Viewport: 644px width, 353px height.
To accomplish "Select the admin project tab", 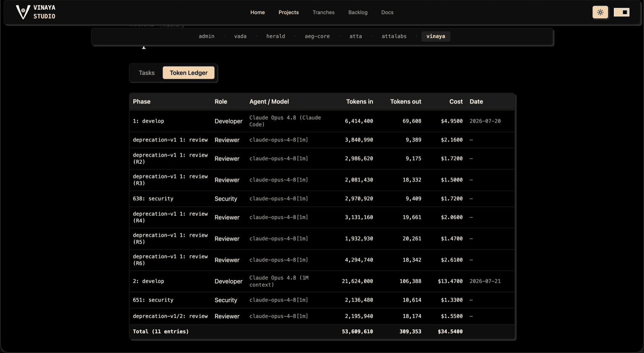I will click(x=206, y=36).
